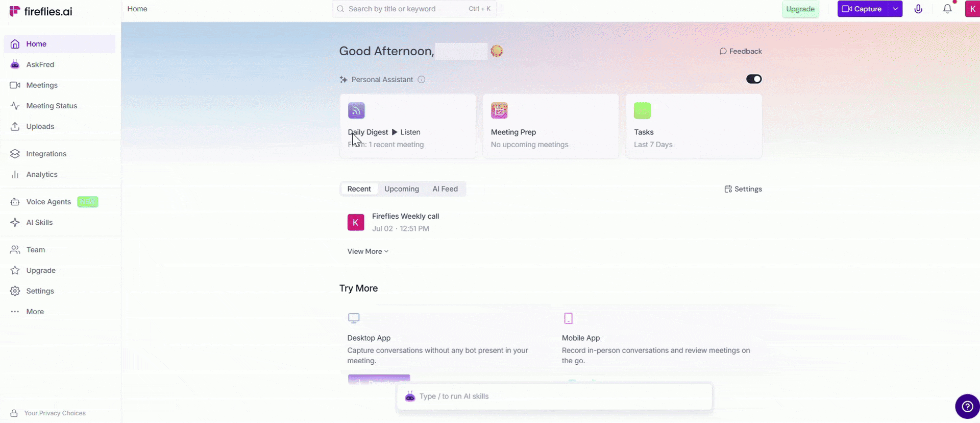Image resolution: width=980 pixels, height=423 pixels.
Task: Click the Type / to run AI skills field
Action: pos(554,396)
